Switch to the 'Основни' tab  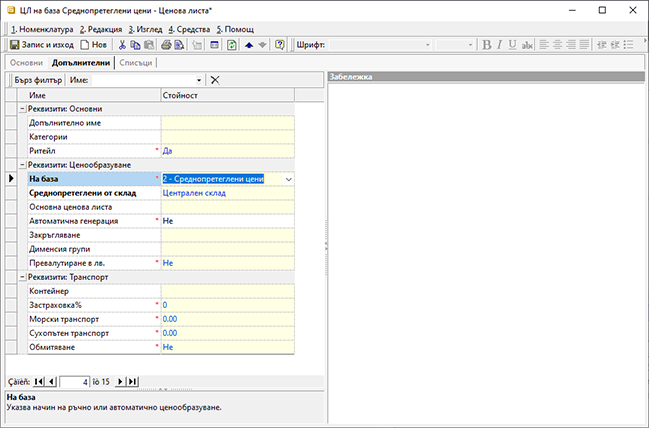pos(27,62)
